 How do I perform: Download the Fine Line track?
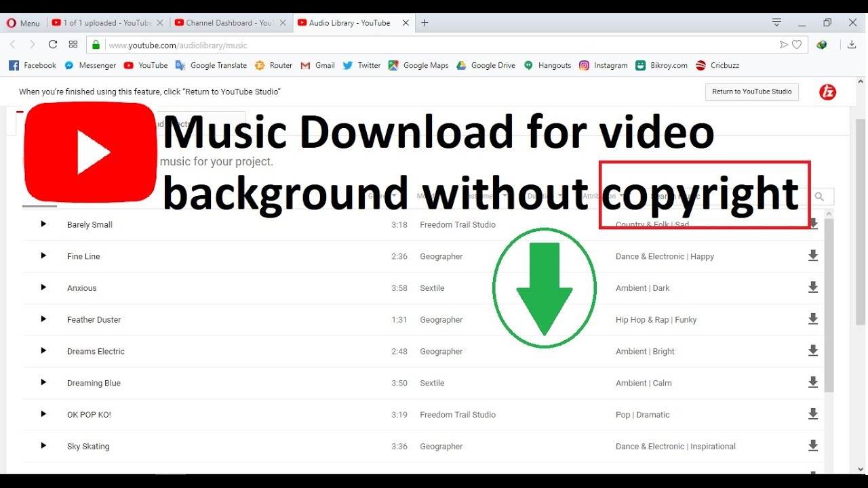coord(813,256)
